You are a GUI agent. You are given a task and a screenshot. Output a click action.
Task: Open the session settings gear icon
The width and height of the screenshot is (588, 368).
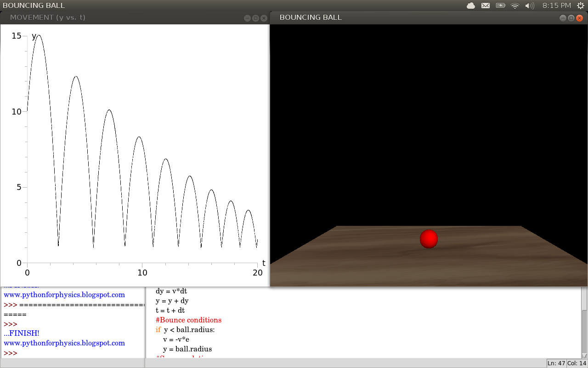click(580, 6)
